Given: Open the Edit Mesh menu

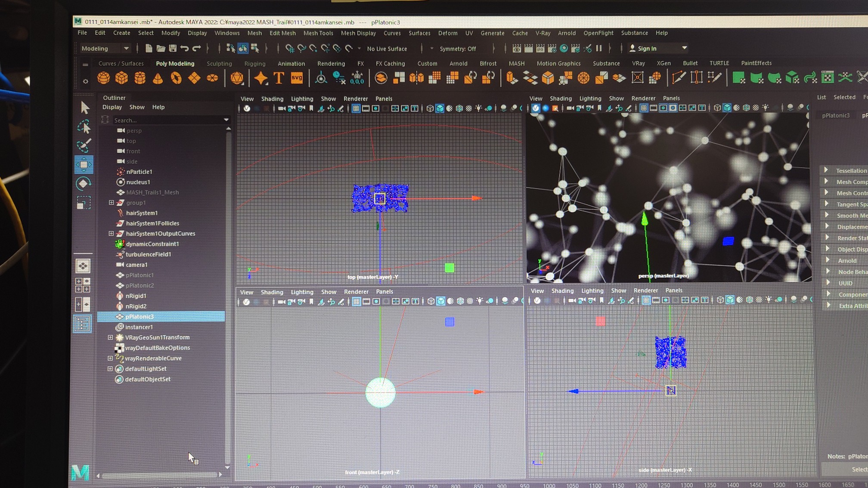Looking at the screenshot, I should click(x=282, y=33).
